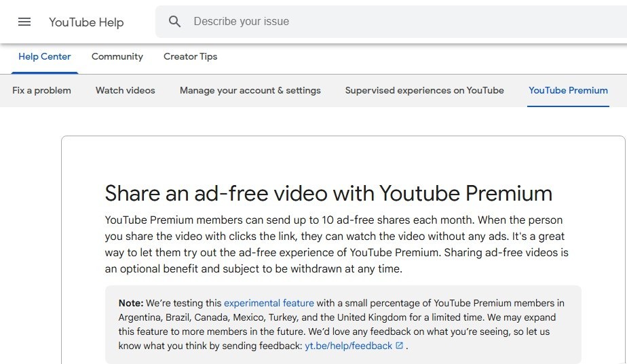Select the YouTube Premium category
The height and width of the screenshot is (364, 627).
click(x=568, y=90)
